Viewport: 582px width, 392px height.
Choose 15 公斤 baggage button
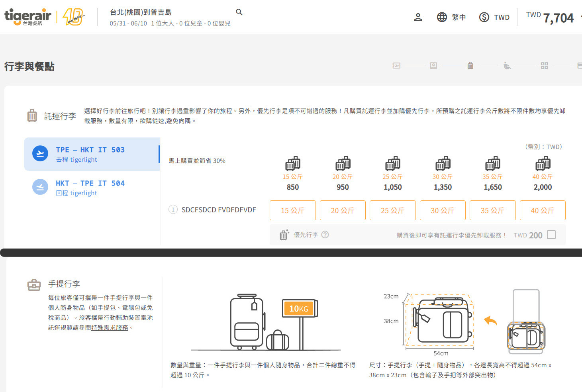point(293,210)
